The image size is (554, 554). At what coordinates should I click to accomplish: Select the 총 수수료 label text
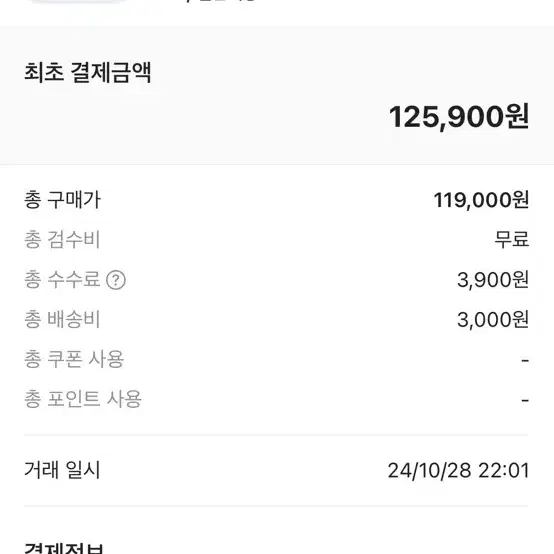pos(62,279)
